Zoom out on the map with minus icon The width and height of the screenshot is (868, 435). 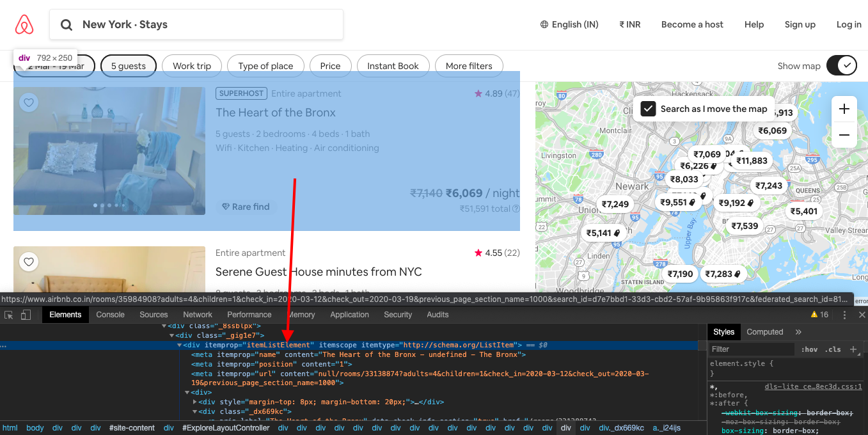[x=844, y=135]
